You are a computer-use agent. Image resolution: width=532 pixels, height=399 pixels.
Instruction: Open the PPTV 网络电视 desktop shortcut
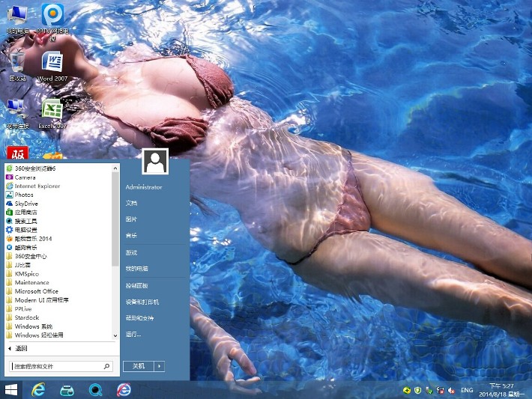(52, 22)
